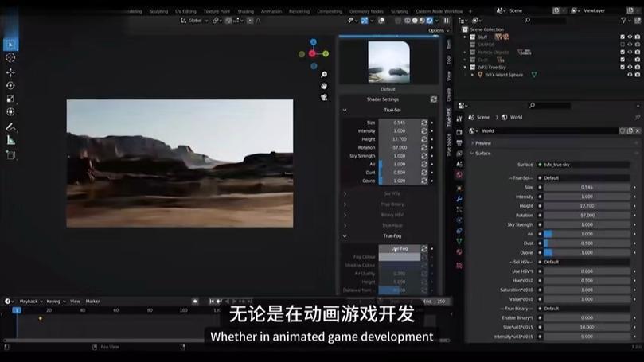Click the IVFX World Sphere object icon
This screenshot has width=644, height=362.
pyautogui.click(x=480, y=75)
